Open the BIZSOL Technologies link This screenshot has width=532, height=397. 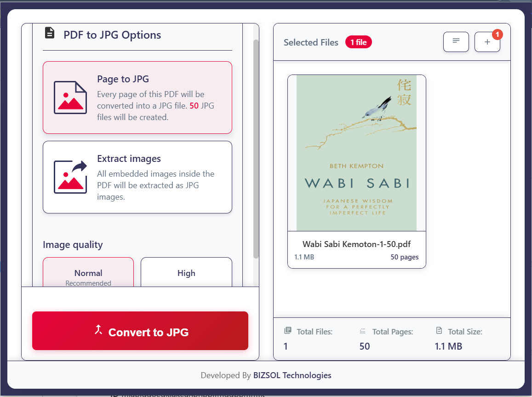292,375
